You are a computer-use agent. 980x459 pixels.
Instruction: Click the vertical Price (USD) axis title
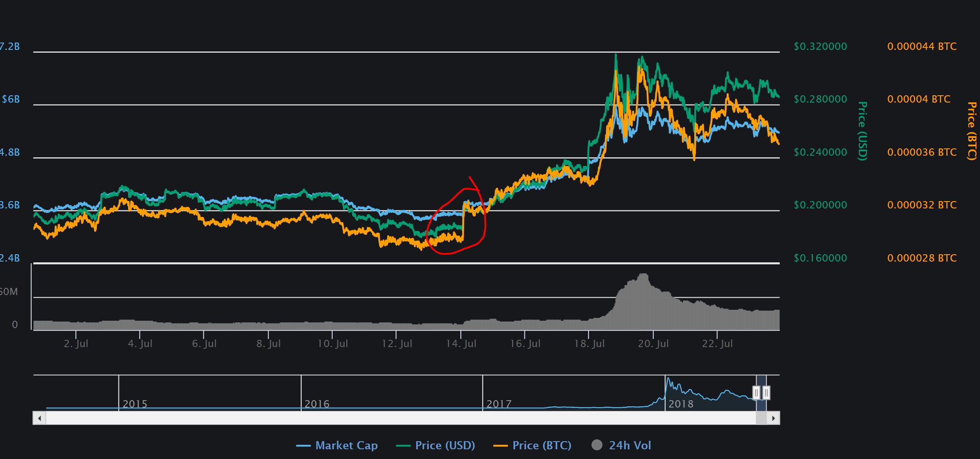tap(862, 131)
